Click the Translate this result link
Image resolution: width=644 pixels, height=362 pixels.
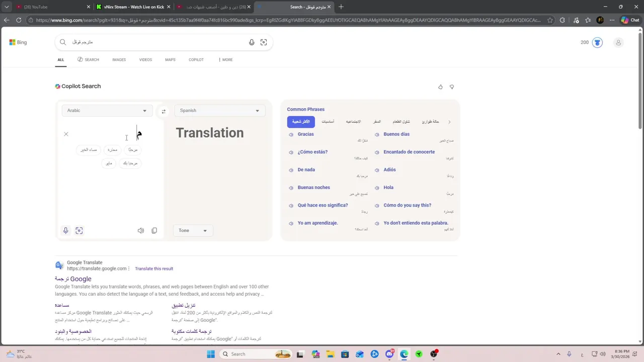point(154,269)
